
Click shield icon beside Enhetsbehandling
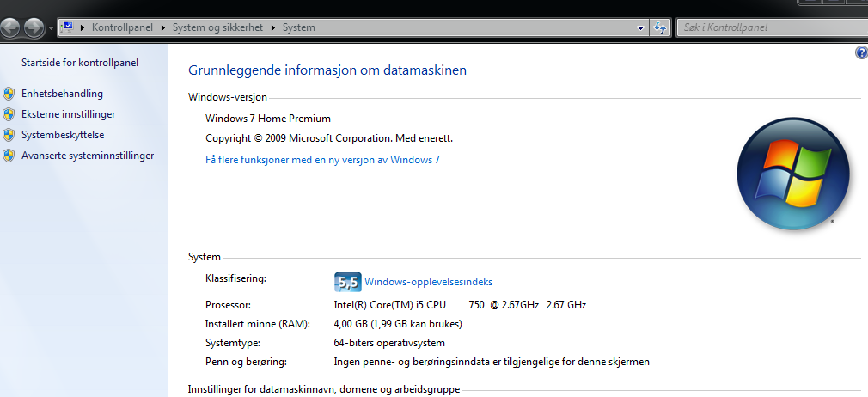pos(9,94)
